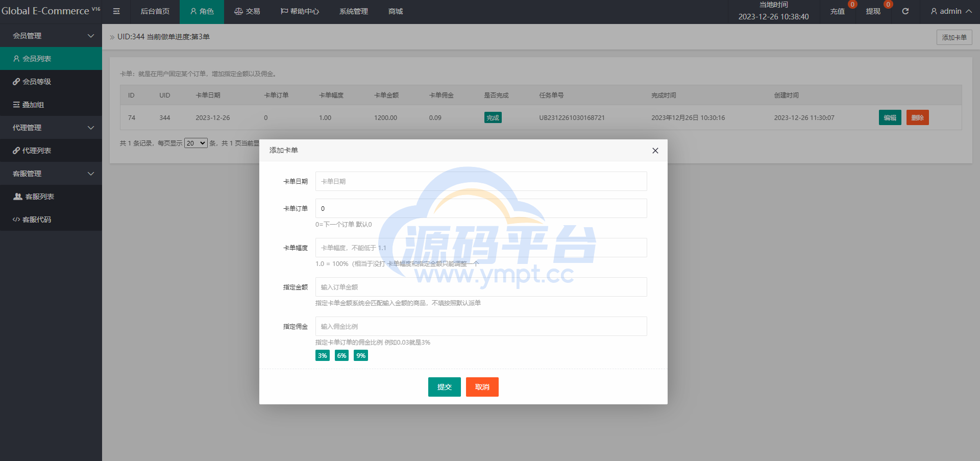Click the Global E-Commerce logo
This screenshot has height=461, width=980.
tap(51, 11)
